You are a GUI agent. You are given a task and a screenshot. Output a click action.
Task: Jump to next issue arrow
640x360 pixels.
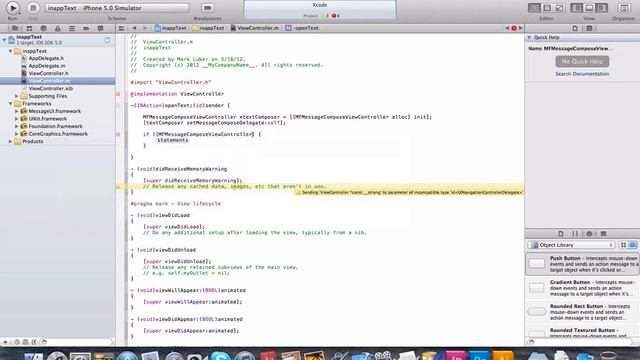[x=520, y=28]
